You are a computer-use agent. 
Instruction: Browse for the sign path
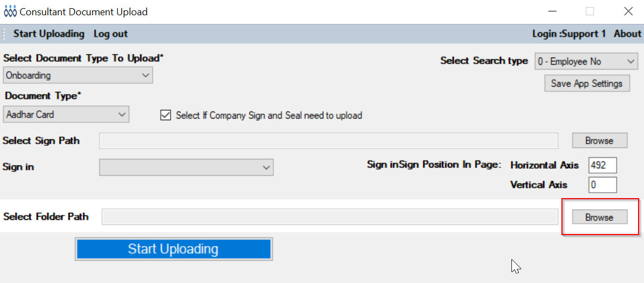coord(599,140)
